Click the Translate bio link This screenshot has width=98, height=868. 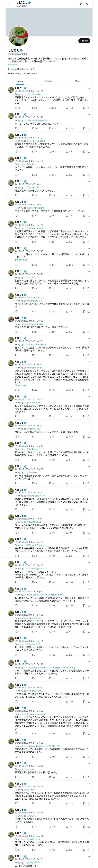tap(14, 64)
